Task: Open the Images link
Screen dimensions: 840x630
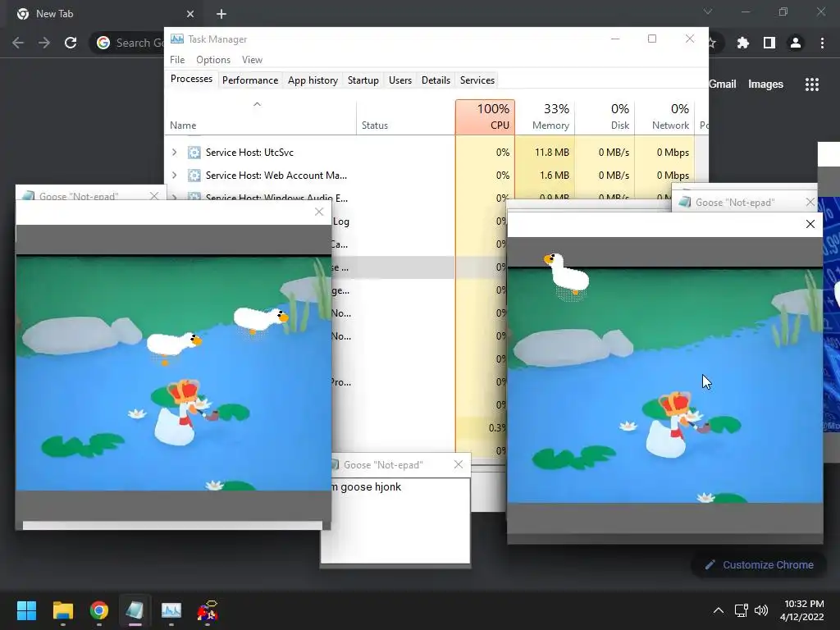Action: 765,84
